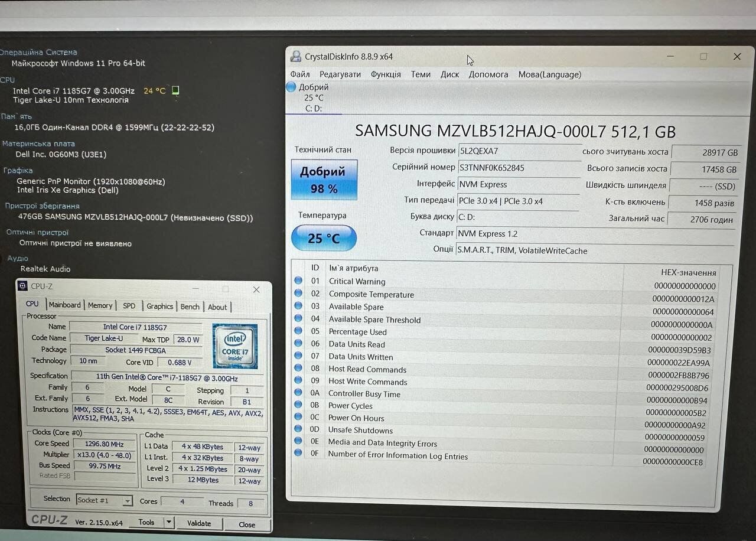Click the CPU-Z title bar app icon
The width and height of the screenshot is (756, 541).
tap(23, 286)
